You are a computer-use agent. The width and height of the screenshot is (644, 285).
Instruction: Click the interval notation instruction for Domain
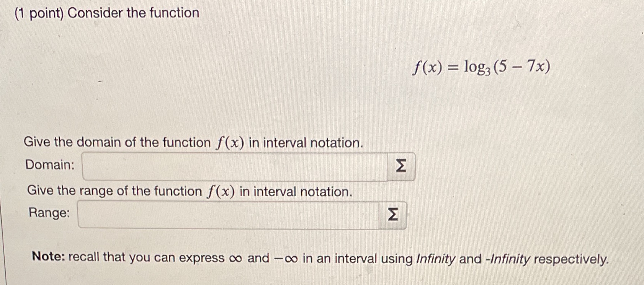pos(193,142)
